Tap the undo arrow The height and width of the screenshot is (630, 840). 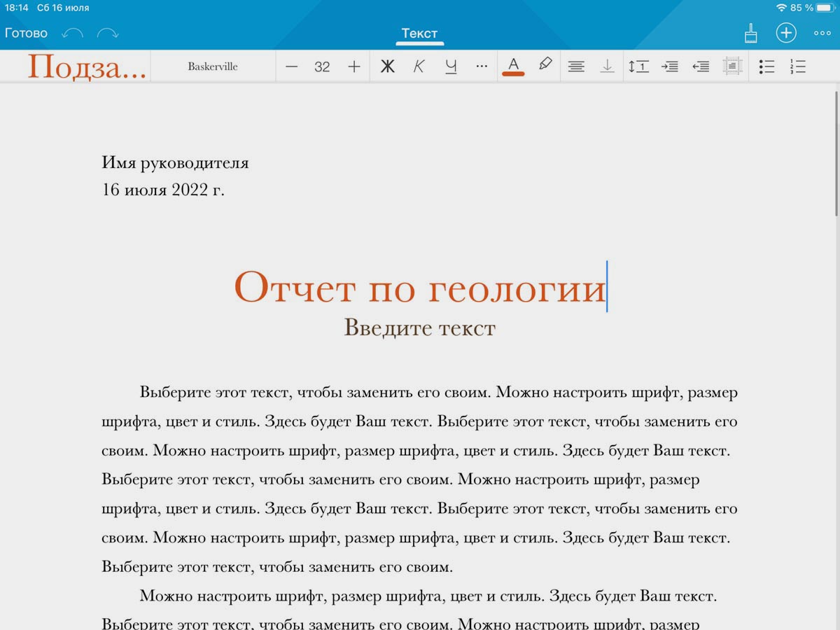pyautogui.click(x=72, y=34)
